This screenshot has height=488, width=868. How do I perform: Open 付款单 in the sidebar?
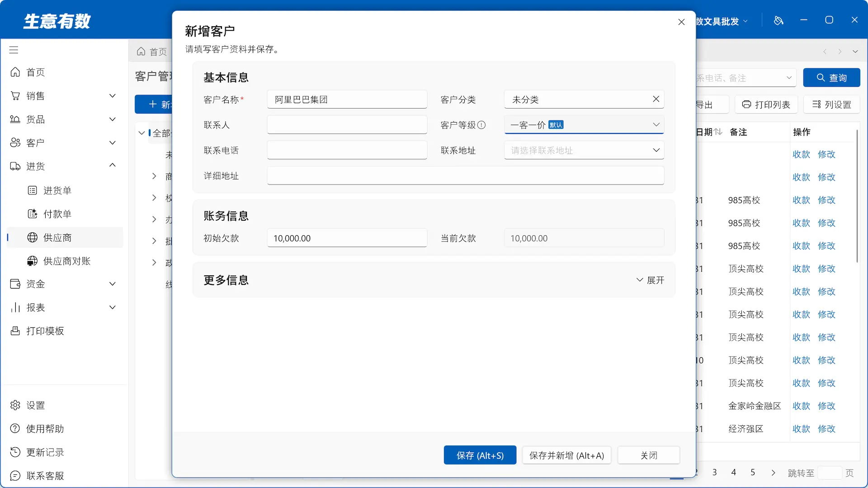coord(57,214)
